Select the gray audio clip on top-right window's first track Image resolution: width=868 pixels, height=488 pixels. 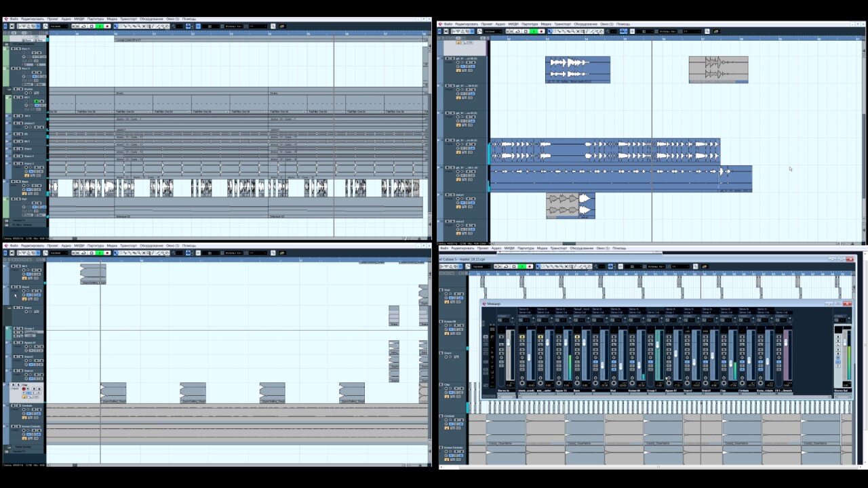pos(718,70)
